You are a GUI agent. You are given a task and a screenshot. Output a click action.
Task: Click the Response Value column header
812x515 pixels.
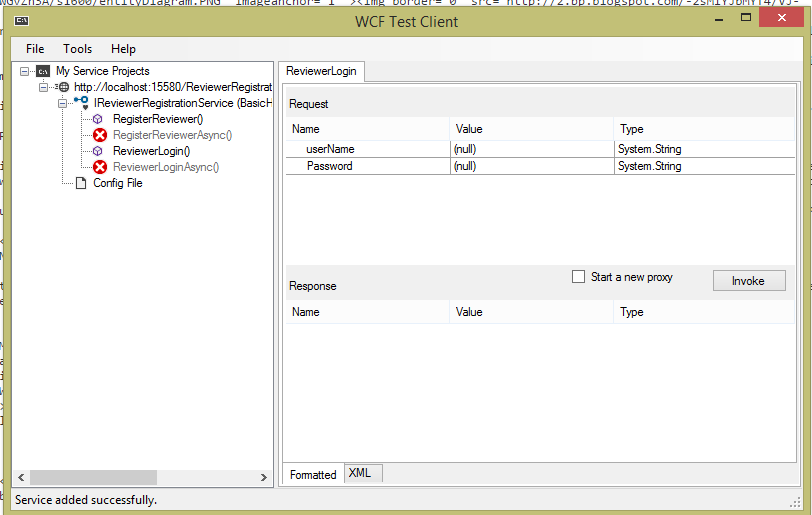531,312
